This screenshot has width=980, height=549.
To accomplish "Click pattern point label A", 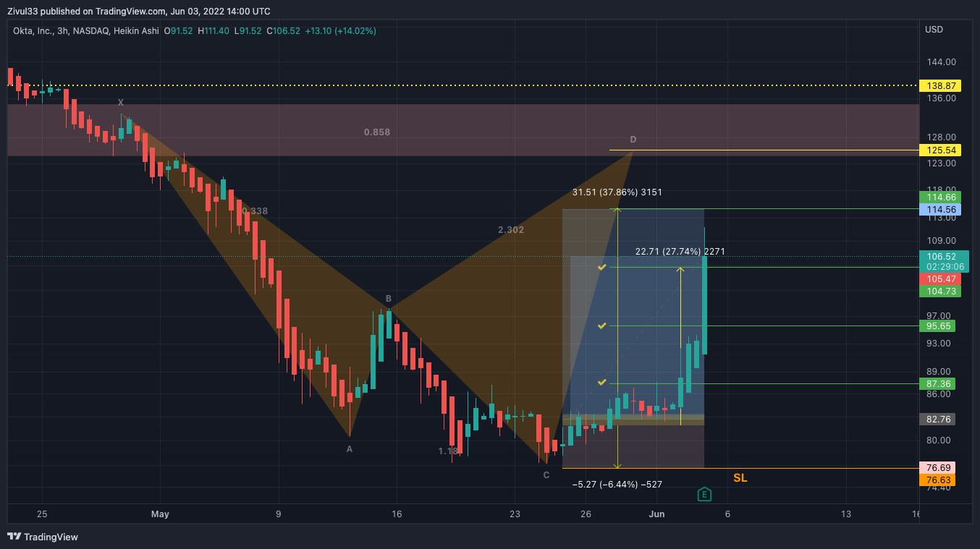I will 349,449.
